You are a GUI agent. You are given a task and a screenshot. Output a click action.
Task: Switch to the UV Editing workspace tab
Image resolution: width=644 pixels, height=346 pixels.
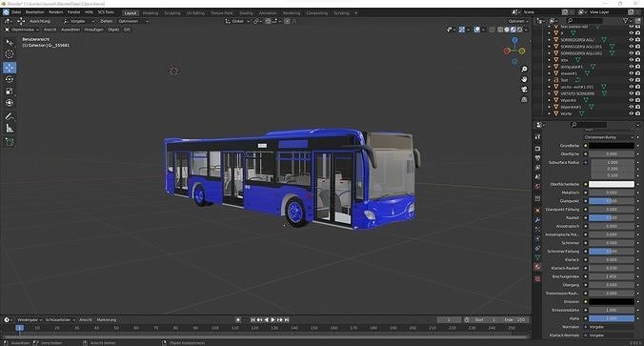click(195, 13)
